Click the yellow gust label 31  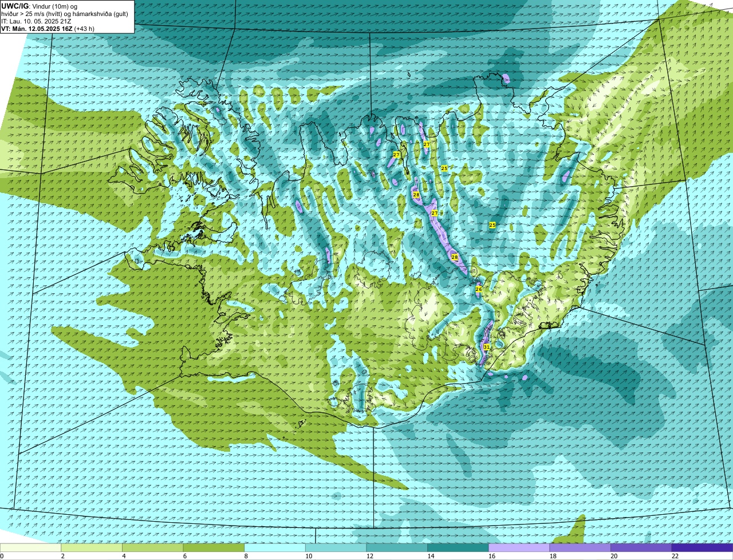[486, 347]
